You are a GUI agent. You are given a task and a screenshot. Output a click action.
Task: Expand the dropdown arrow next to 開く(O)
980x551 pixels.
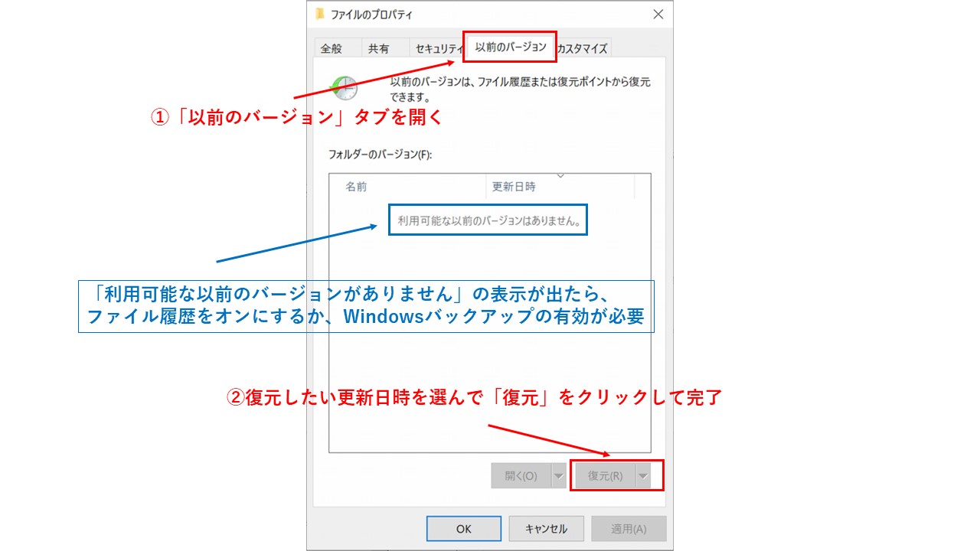[x=559, y=476]
